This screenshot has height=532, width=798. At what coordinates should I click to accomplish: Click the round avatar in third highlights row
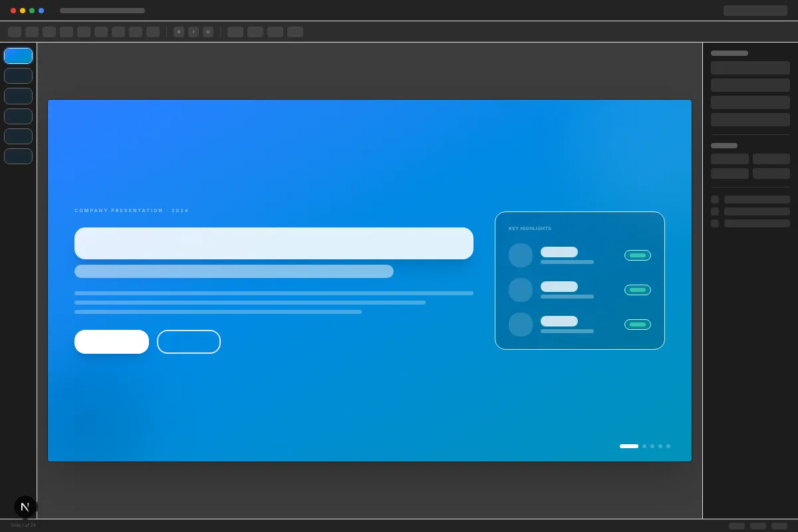click(x=521, y=325)
